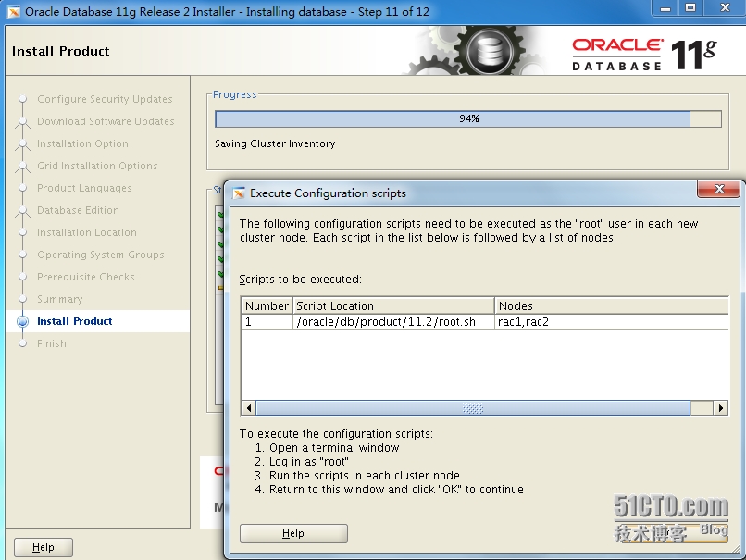Click Grid Installation Options step
746x560 pixels.
97,166
